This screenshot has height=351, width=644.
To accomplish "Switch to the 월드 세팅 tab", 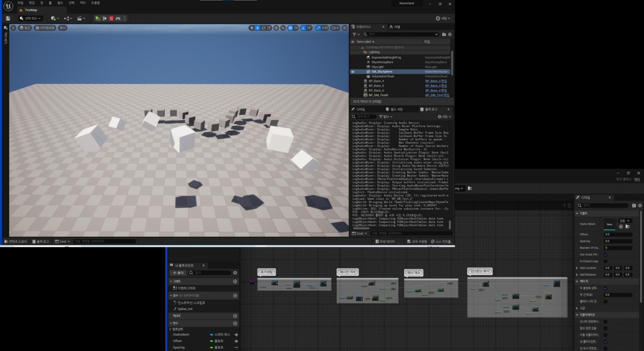I will [394, 109].
